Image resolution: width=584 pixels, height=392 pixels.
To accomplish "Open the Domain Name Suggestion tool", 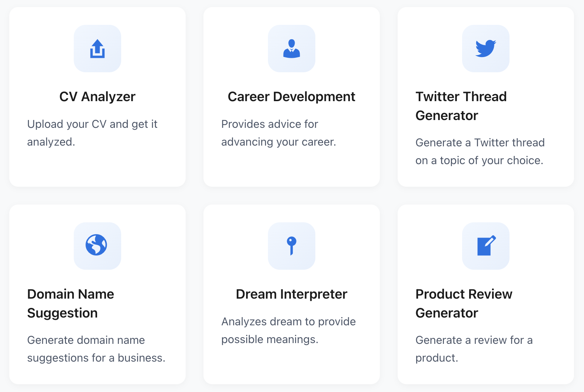I will (70, 303).
